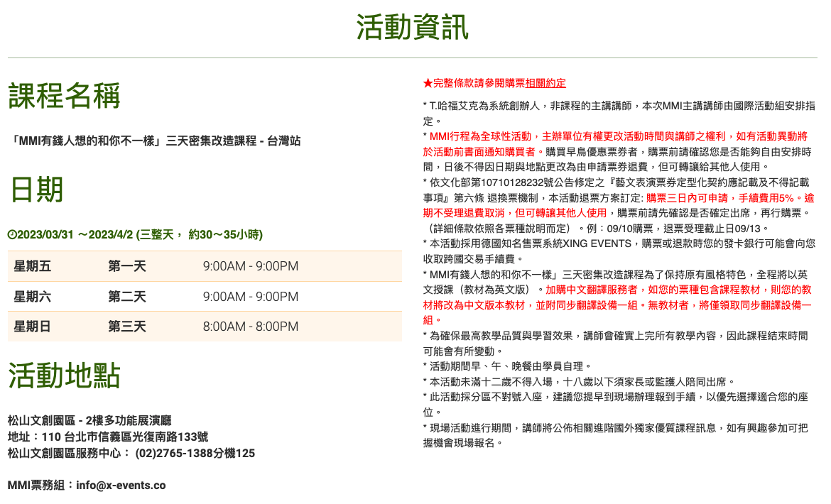
Task: Click the clock icon beside the date
Action: coord(12,234)
